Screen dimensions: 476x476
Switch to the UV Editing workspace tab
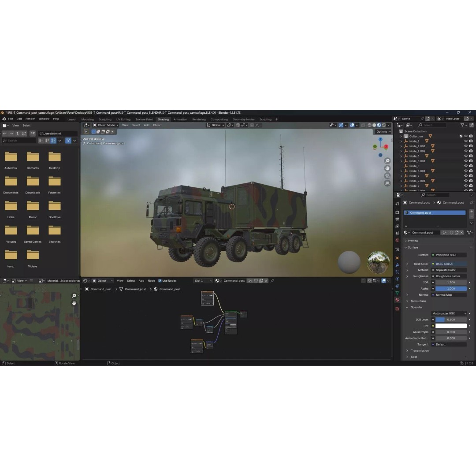(123, 119)
